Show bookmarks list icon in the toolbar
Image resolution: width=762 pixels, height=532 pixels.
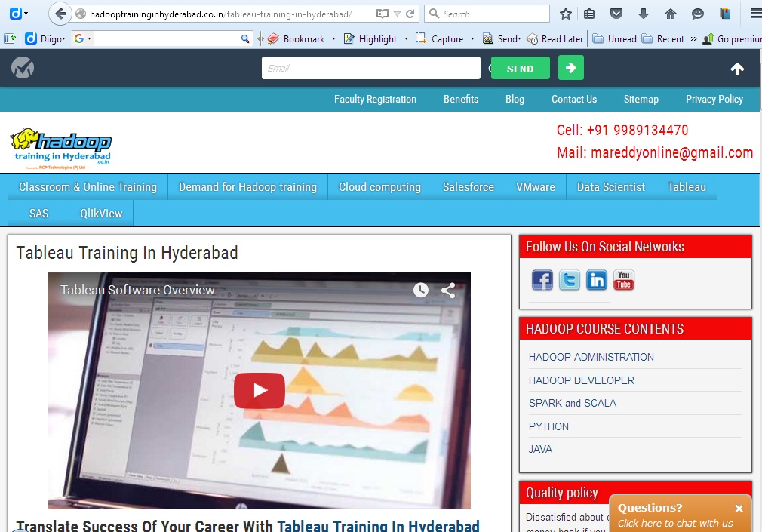[x=589, y=14]
